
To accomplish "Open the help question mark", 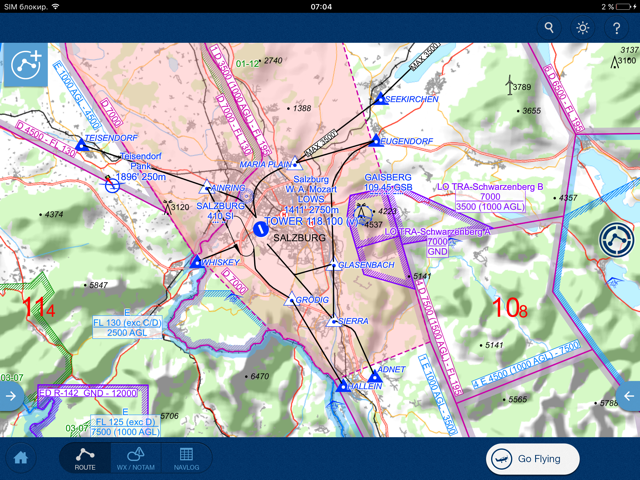I will tap(616, 28).
